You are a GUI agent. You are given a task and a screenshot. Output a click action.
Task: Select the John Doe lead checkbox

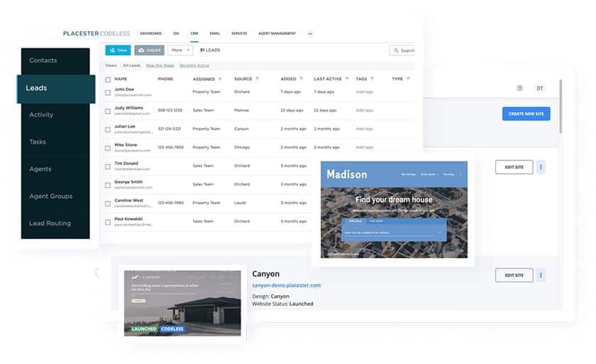coord(108,93)
